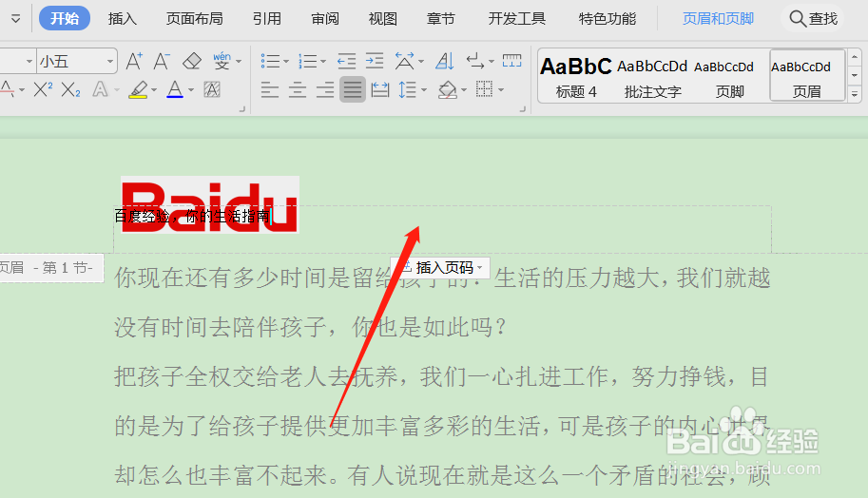The image size is (868, 498).
Task: Open the paragraph settings dialog launcher
Action: click(x=523, y=109)
